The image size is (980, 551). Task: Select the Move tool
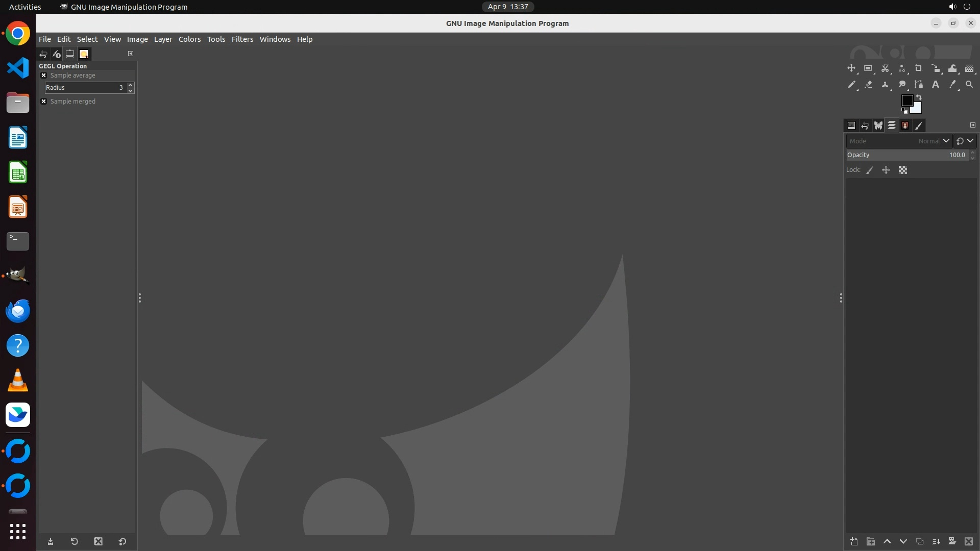(851, 68)
